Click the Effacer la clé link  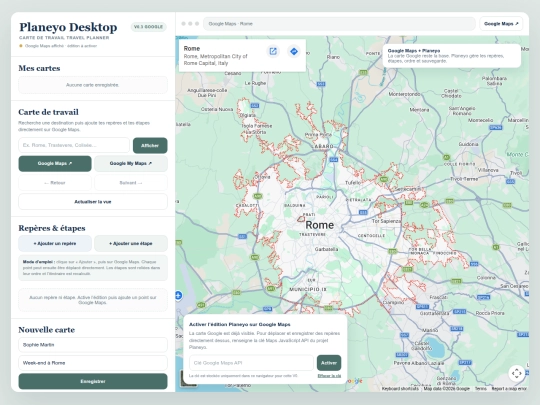coord(329,376)
